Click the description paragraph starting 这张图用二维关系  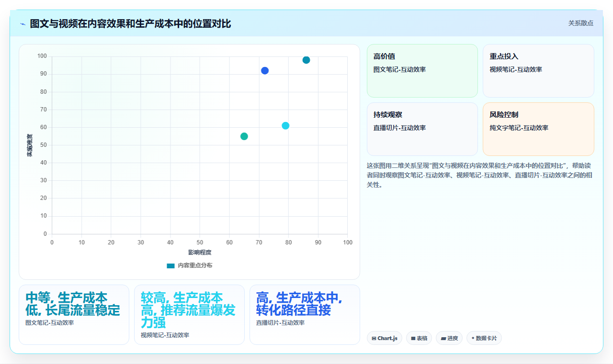point(480,175)
